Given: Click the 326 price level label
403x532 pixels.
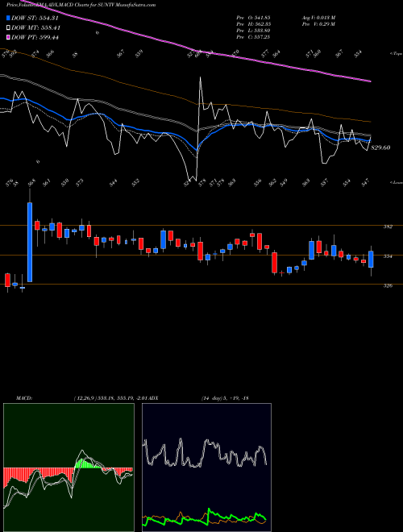Looking at the screenshot, I should click(x=388, y=285).
